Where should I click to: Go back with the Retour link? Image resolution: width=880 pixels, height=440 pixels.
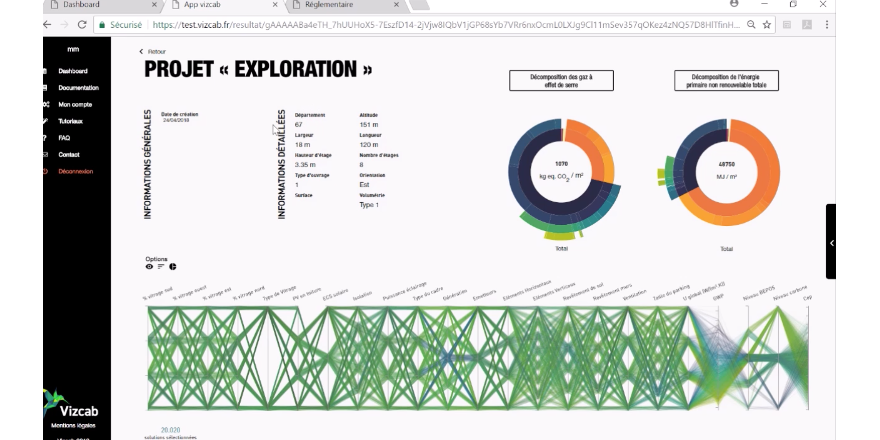(x=153, y=52)
